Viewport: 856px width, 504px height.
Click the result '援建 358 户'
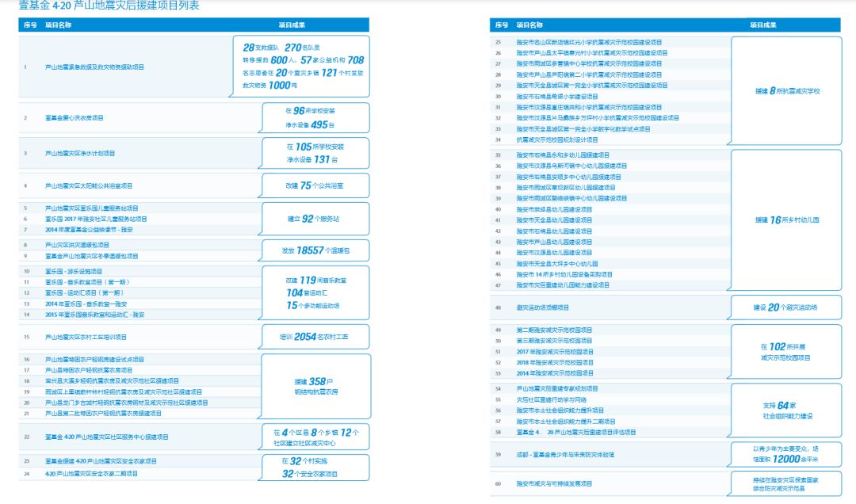pos(313,382)
